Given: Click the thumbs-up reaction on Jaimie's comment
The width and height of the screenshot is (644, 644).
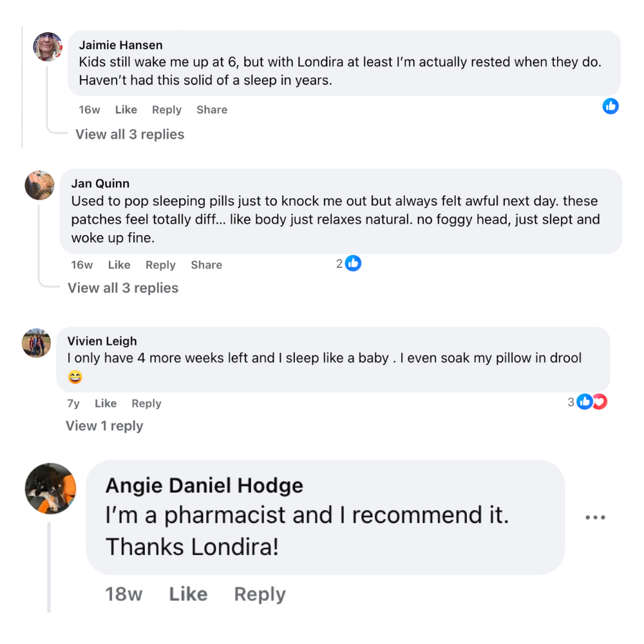Looking at the screenshot, I should 611,106.
